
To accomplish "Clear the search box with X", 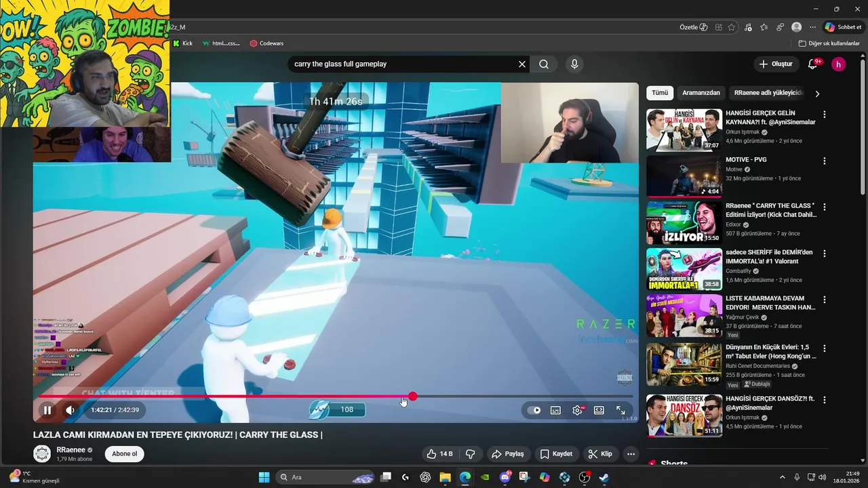I will (x=522, y=64).
